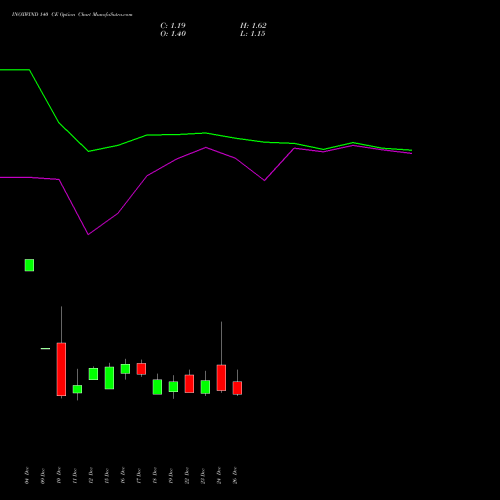Select the isolated green candle for 04 Dec
Image resolution: width=500 pixels, height=500 pixels.
pyautogui.click(x=29, y=265)
